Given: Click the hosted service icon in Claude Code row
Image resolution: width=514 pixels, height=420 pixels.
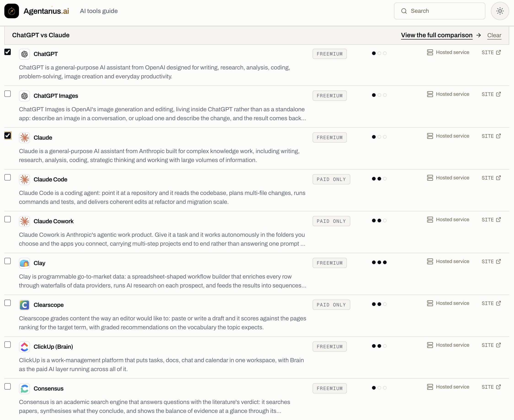Looking at the screenshot, I should (x=430, y=178).
